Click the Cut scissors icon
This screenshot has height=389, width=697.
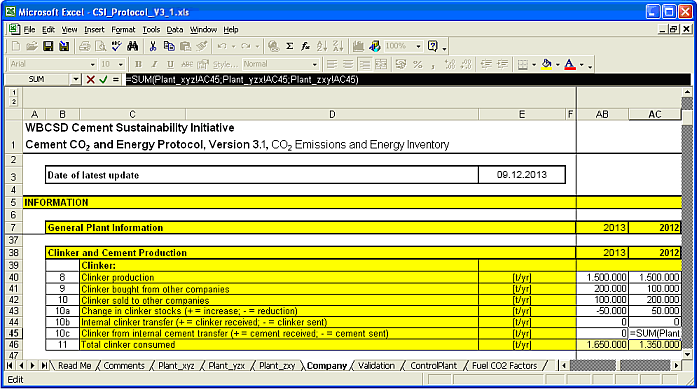(x=153, y=46)
